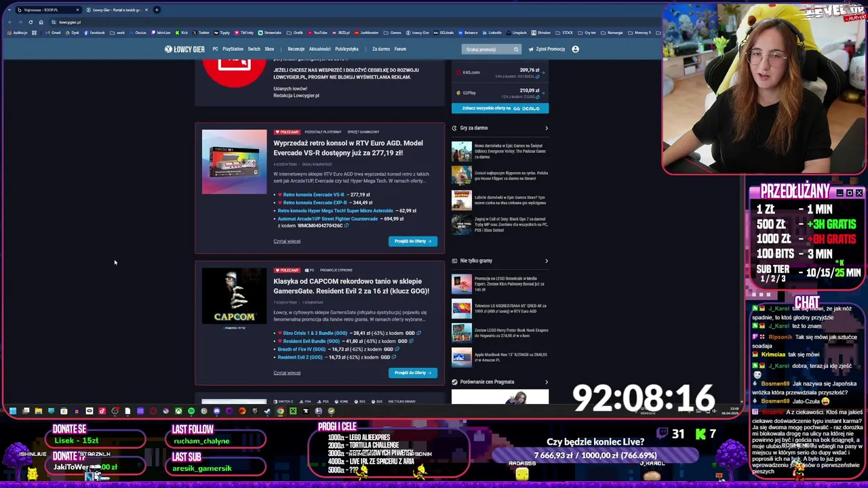Switch to Chrome on the taskbar
Image resolution: width=868 pixels, height=488 pixels.
point(280,411)
